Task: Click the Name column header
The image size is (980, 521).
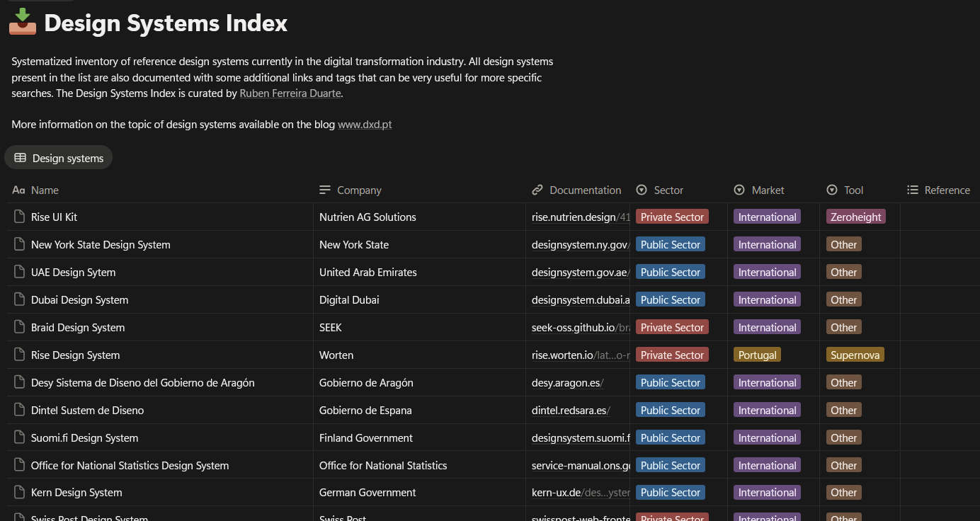Action: pyautogui.click(x=160, y=190)
